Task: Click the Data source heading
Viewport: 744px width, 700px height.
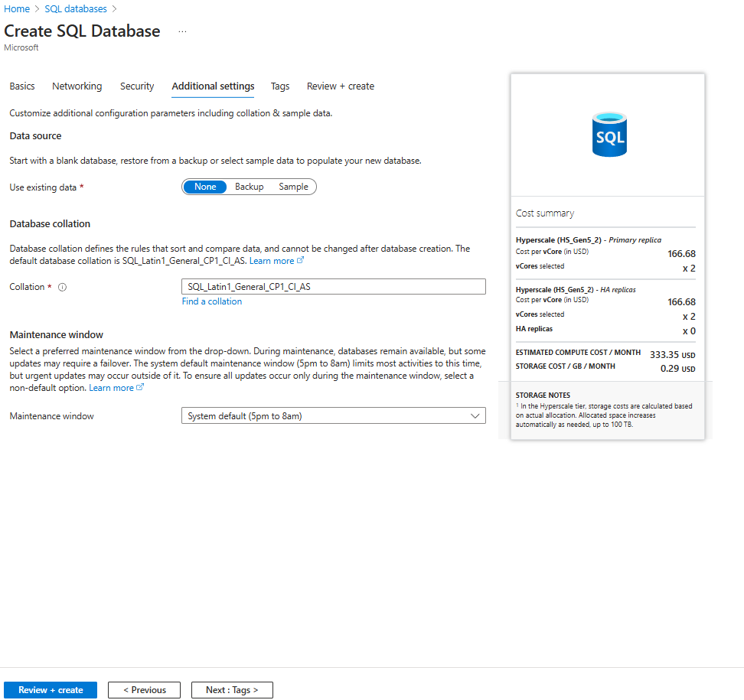Action: coord(35,136)
